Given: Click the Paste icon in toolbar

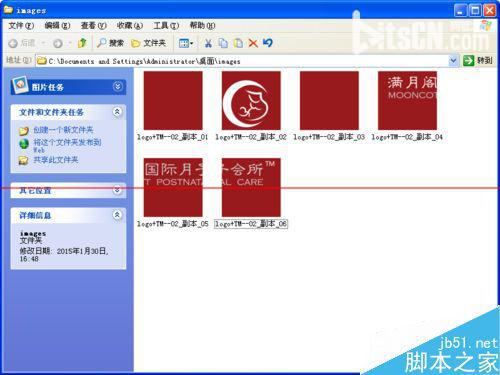Looking at the screenshot, I should pos(238,43).
